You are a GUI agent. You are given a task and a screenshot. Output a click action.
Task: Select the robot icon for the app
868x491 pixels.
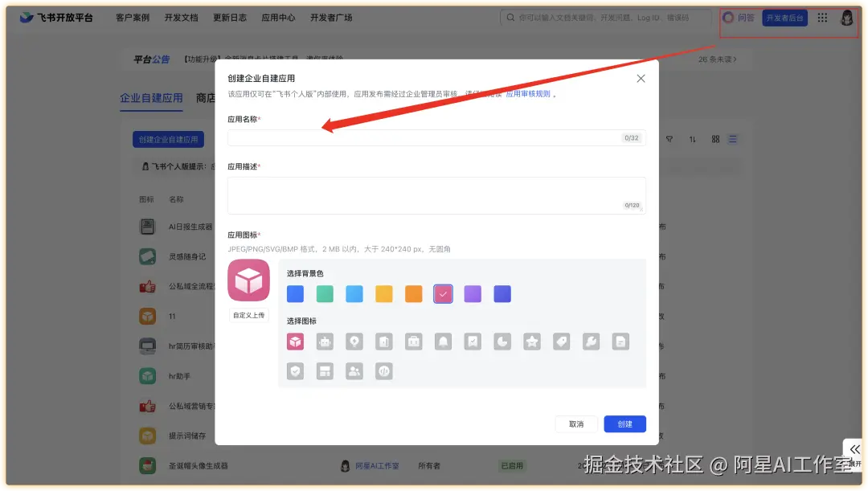click(x=325, y=342)
